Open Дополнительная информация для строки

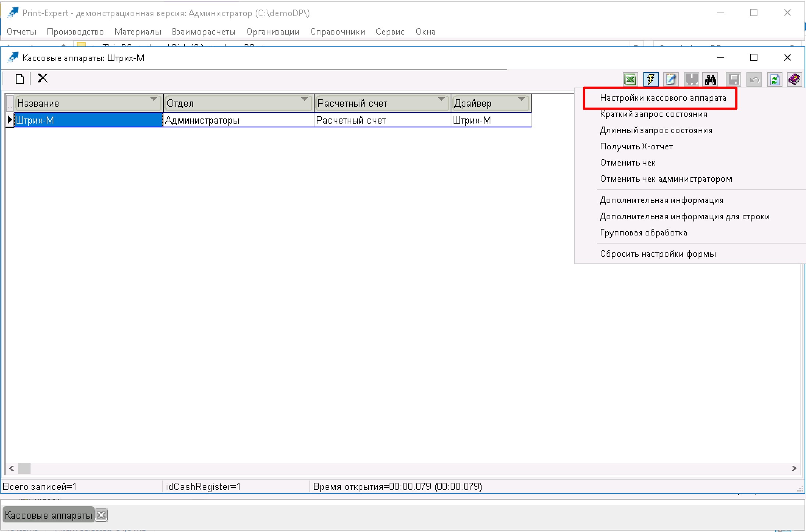[x=685, y=216]
